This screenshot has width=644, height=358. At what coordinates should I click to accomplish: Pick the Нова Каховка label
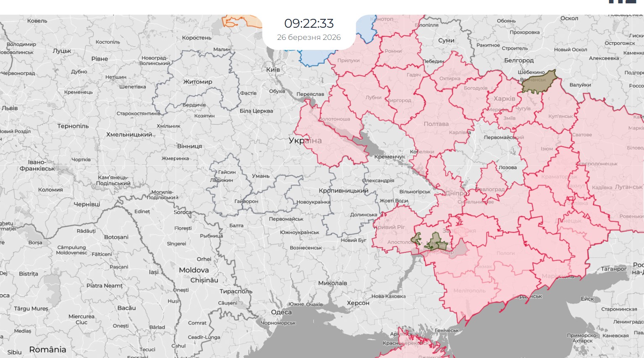point(389,296)
